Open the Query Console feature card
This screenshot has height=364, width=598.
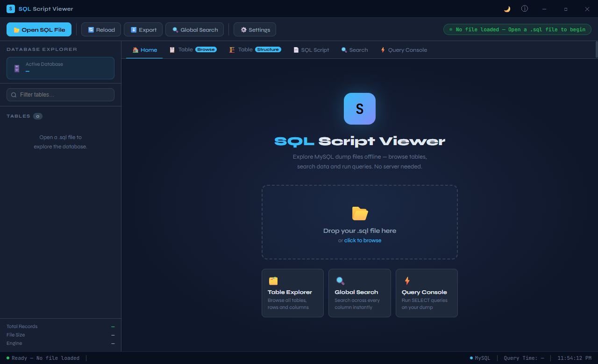pos(427,293)
